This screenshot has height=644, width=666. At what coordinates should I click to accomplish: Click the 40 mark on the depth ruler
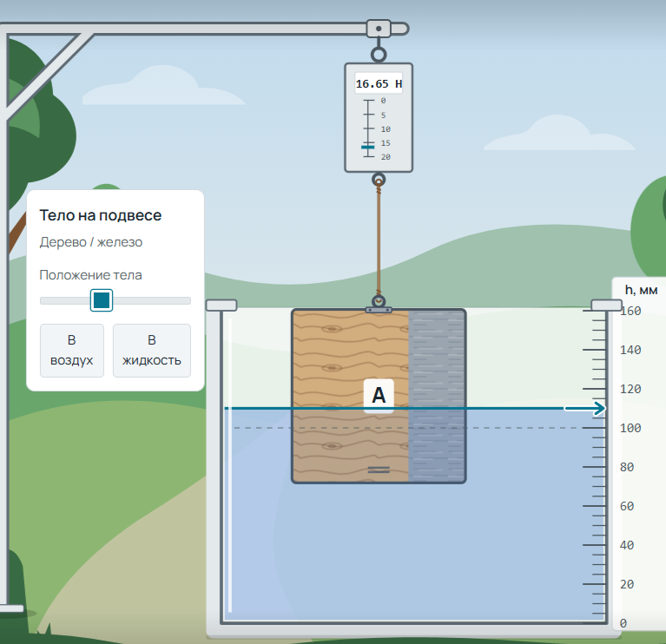pos(627,545)
